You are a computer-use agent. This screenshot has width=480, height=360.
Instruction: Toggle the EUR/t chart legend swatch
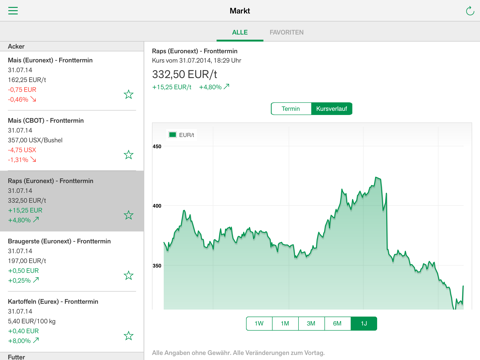172,135
